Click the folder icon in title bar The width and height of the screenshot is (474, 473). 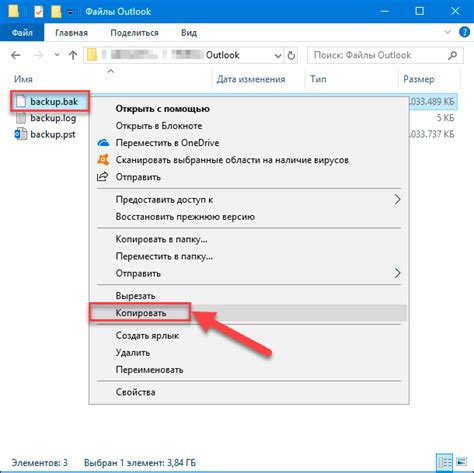pyautogui.click(x=14, y=11)
